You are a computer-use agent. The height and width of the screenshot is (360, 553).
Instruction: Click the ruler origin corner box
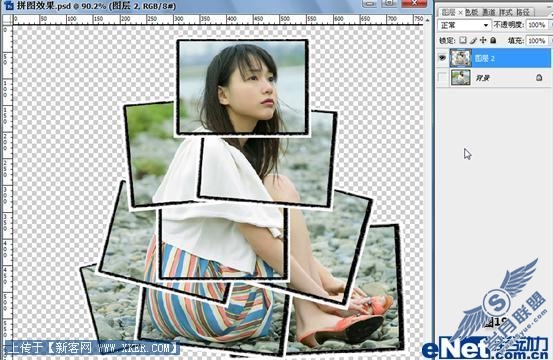(7, 19)
